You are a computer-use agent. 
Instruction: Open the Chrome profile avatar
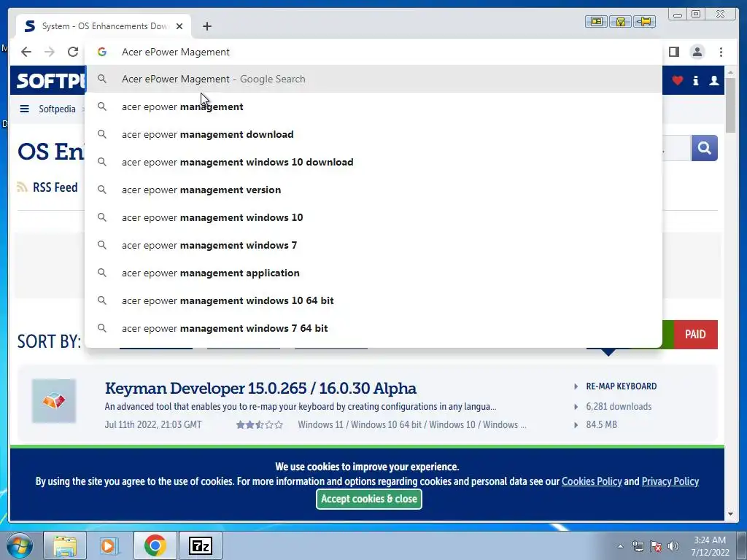[x=697, y=52]
